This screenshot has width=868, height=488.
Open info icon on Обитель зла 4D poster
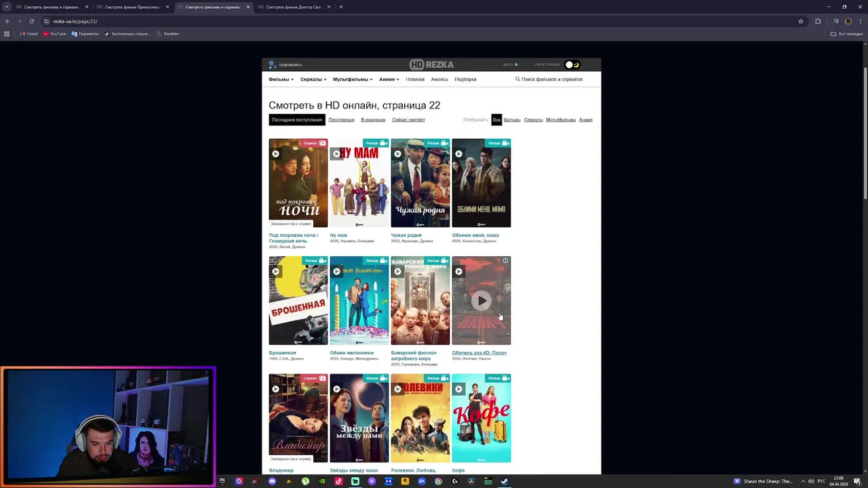(x=505, y=261)
